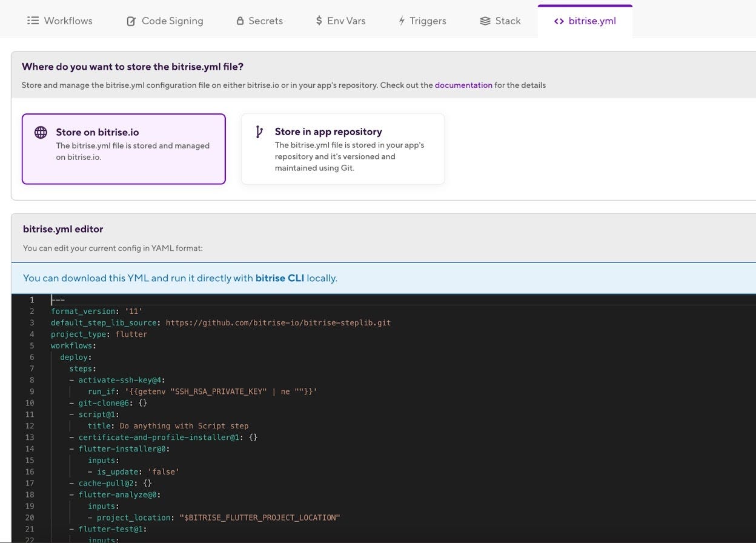
Task: Click the deploy: line in the editor
Action: pyautogui.click(x=76, y=358)
